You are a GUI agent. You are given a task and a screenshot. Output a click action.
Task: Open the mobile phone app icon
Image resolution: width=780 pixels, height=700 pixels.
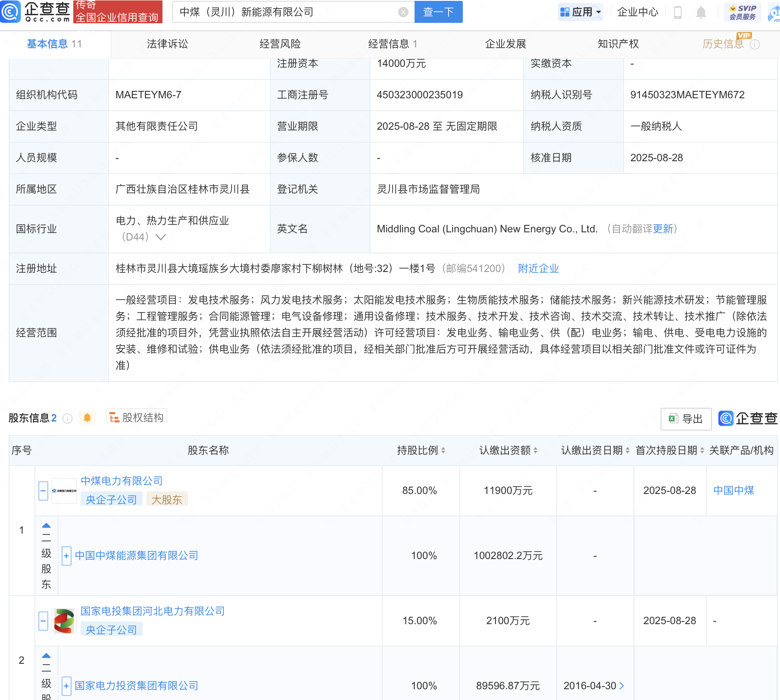pyautogui.click(x=677, y=12)
